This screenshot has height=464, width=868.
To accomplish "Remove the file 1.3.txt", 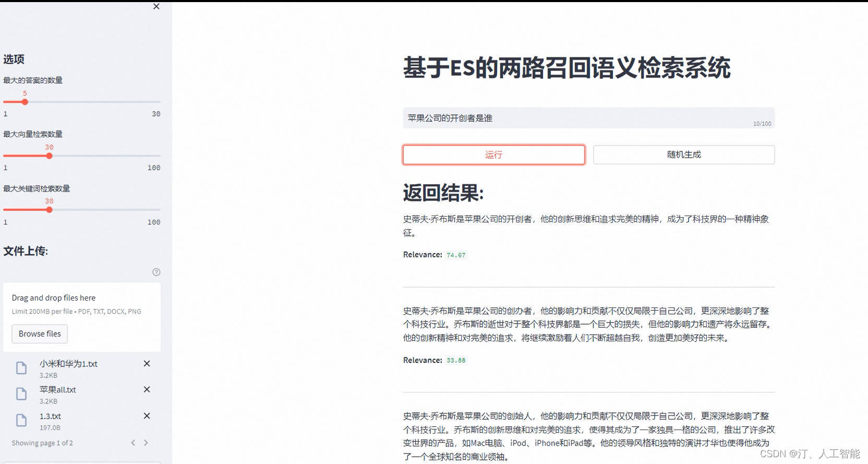I will [147, 416].
